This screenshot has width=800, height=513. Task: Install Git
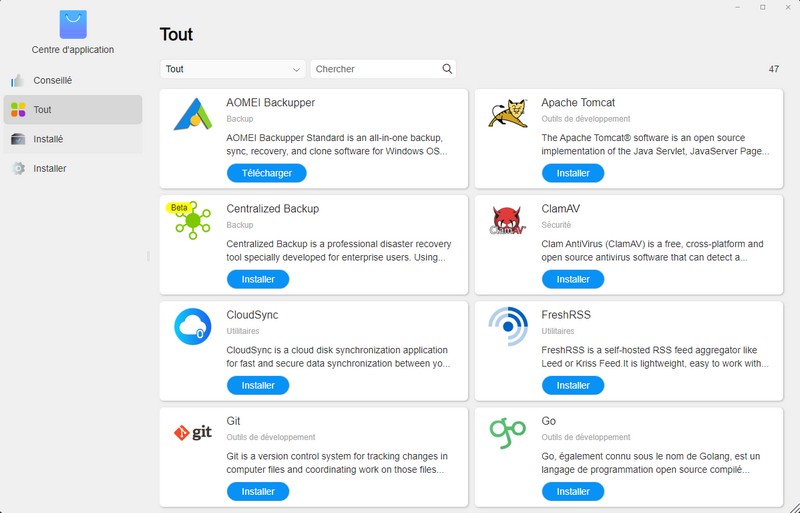point(258,492)
